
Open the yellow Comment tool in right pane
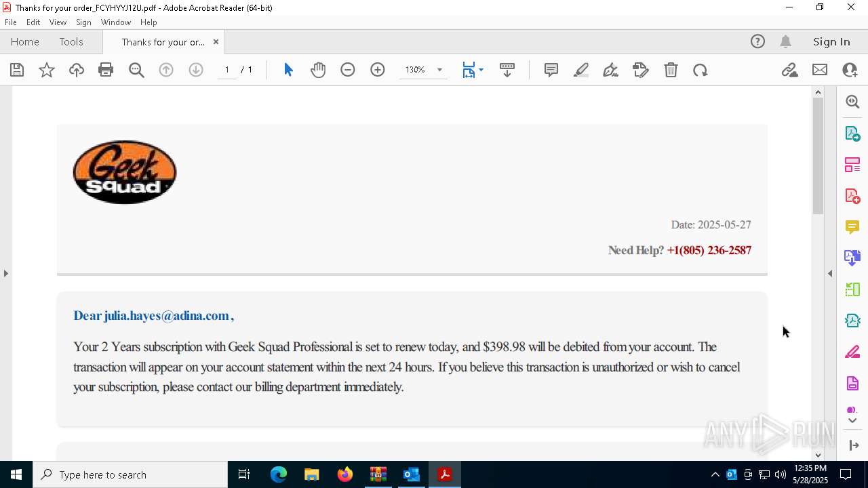[x=852, y=227]
